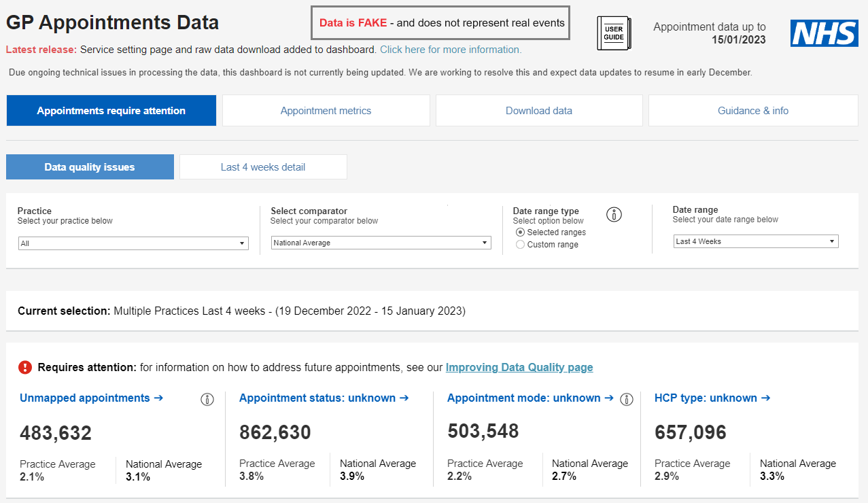Image resolution: width=868 pixels, height=503 pixels.
Task: Click the info icon next to Appointment mode: unknown
Action: pyautogui.click(x=626, y=399)
